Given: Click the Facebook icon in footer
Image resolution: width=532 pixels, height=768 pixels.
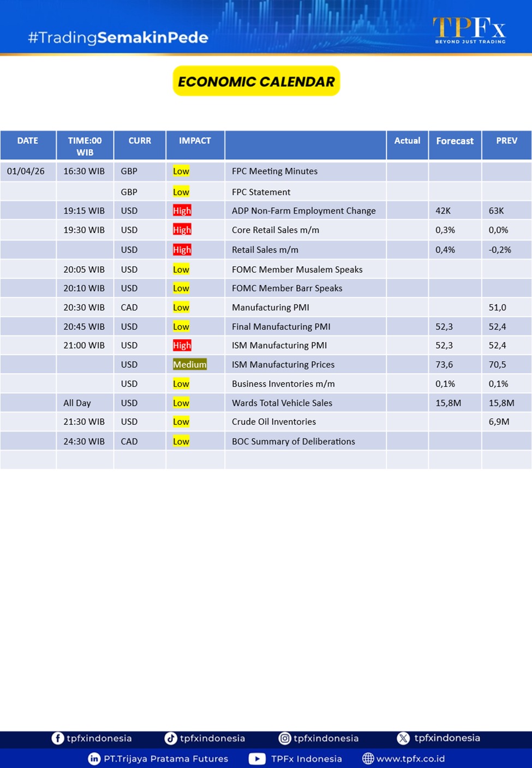Looking at the screenshot, I should [x=57, y=738].
